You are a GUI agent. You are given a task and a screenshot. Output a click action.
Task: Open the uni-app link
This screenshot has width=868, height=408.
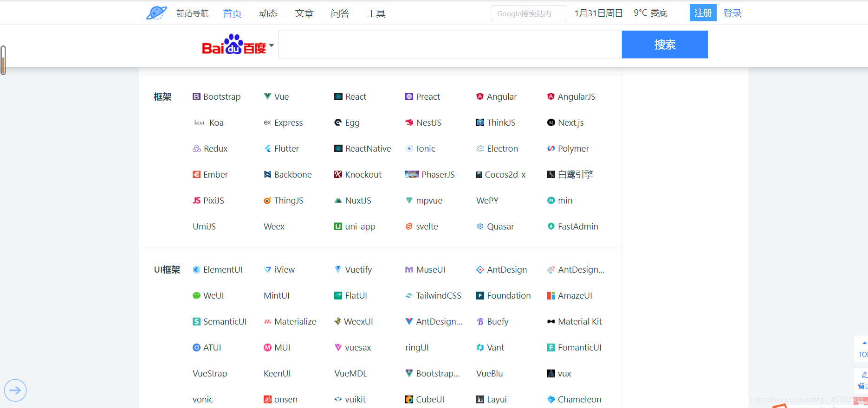click(355, 226)
